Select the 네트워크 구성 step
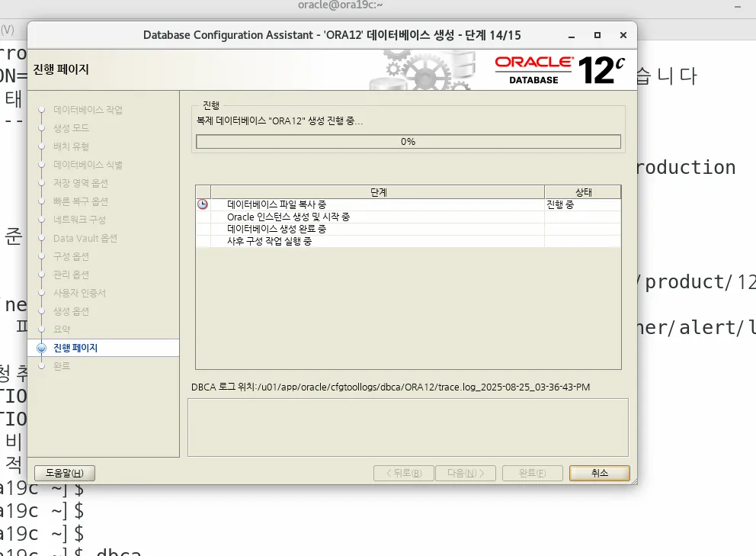Screen dimensions: 756x556 79,220
